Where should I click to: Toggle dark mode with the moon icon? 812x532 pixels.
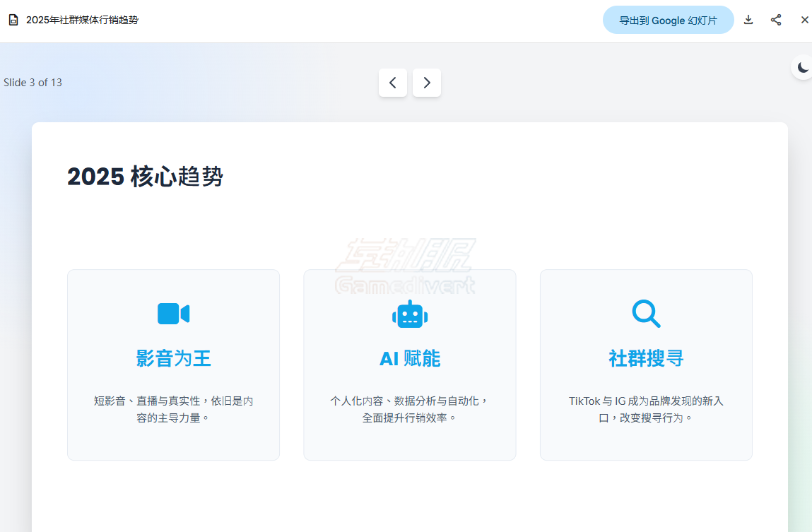(x=803, y=67)
